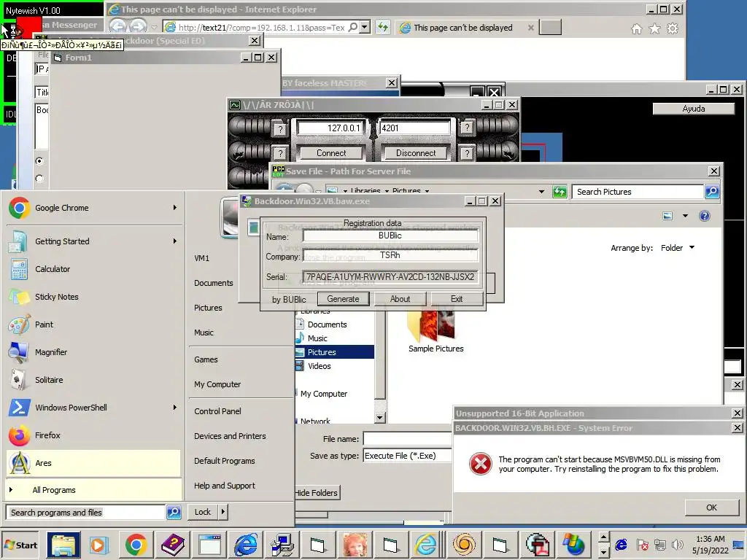
Task: Click the orange swirl icon on the taskbar
Action: 464,545
